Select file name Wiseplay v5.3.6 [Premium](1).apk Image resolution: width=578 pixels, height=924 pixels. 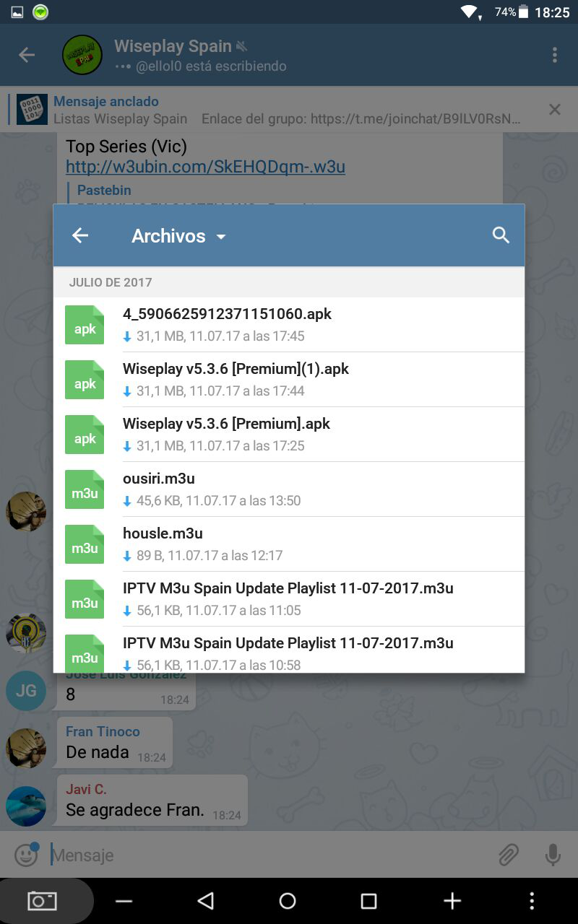236,369
